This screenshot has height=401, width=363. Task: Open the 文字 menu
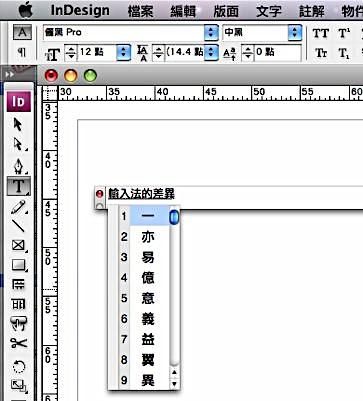tap(269, 11)
